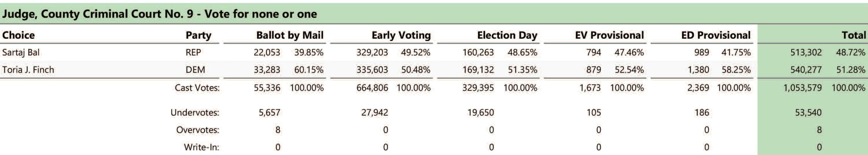
Task: Click the Undervotes row label
Action: click(195, 112)
